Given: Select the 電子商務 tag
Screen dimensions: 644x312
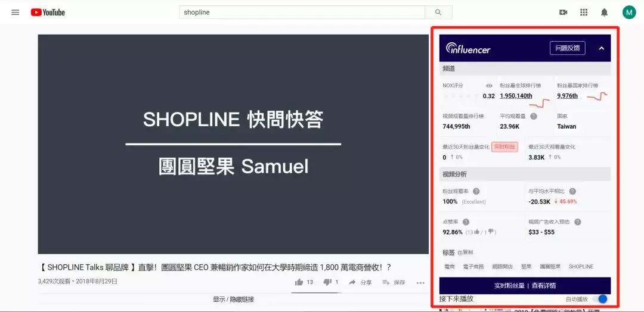Looking at the screenshot, I should click(x=473, y=267).
